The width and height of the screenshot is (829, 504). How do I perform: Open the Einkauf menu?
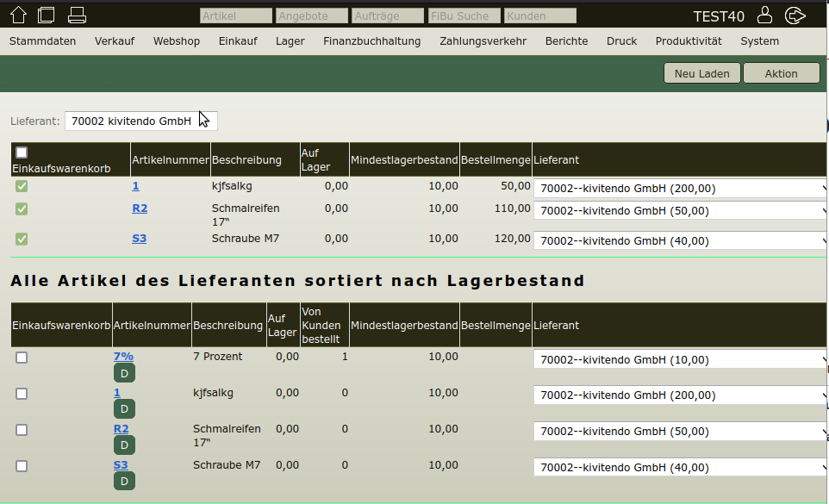238,40
